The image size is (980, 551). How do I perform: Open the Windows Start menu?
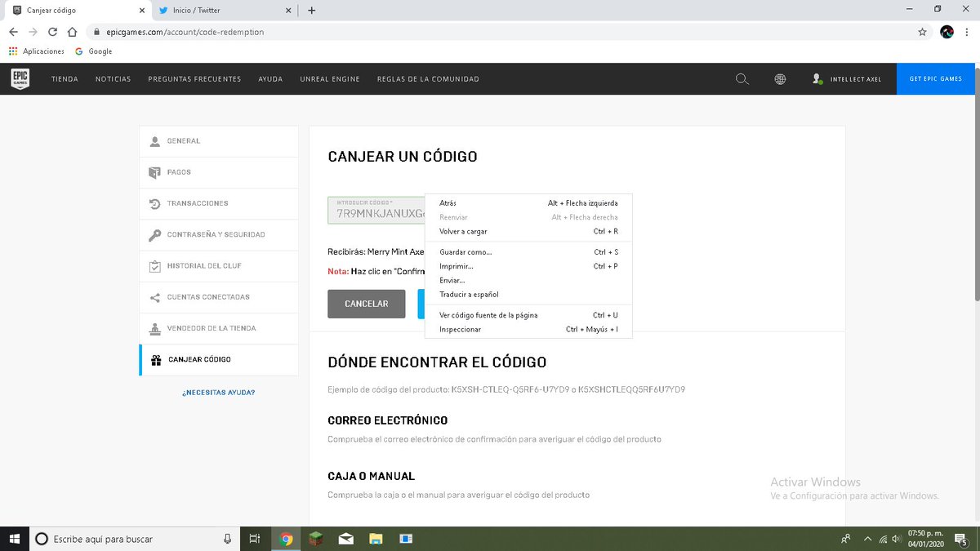click(15, 539)
